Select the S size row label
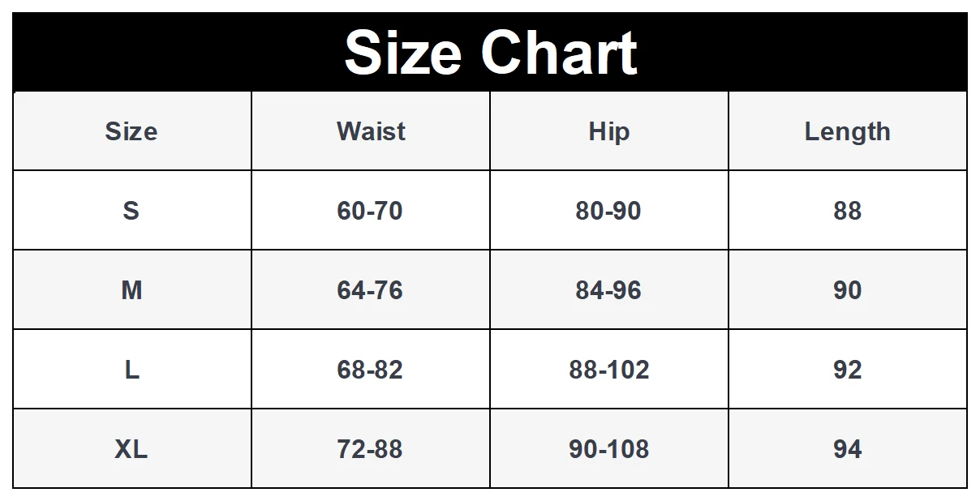 click(131, 211)
